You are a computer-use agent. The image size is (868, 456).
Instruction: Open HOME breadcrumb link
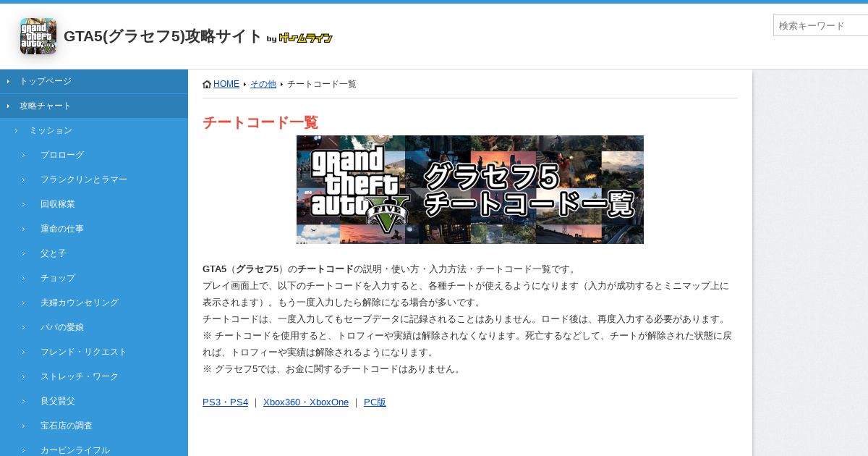pos(226,84)
